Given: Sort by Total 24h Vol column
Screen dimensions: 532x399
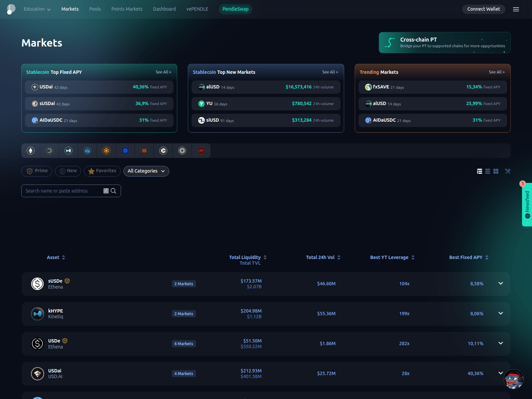Looking at the screenshot, I should tap(323, 257).
